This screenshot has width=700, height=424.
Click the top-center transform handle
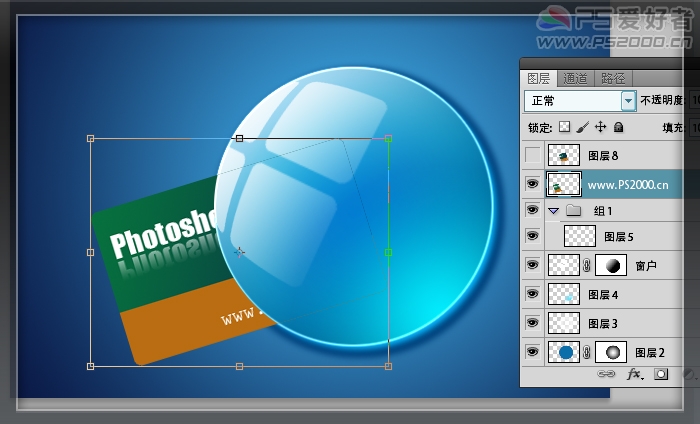[x=240, y=139]
